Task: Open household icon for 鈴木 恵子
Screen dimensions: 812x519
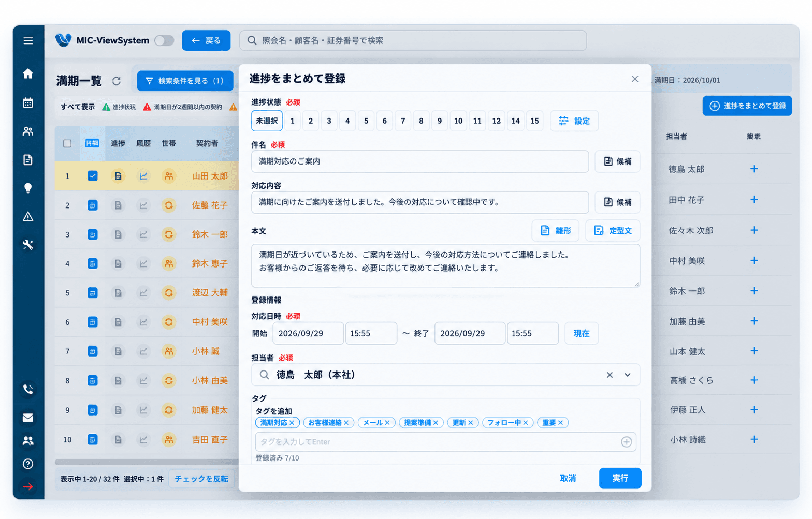Action: point(169,263)
